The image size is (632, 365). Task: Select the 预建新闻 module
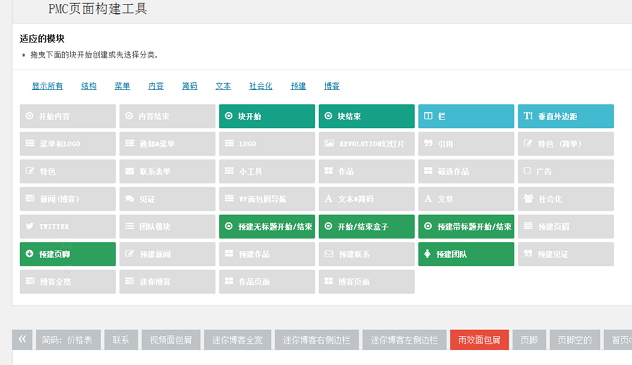(x=167, y=254)
